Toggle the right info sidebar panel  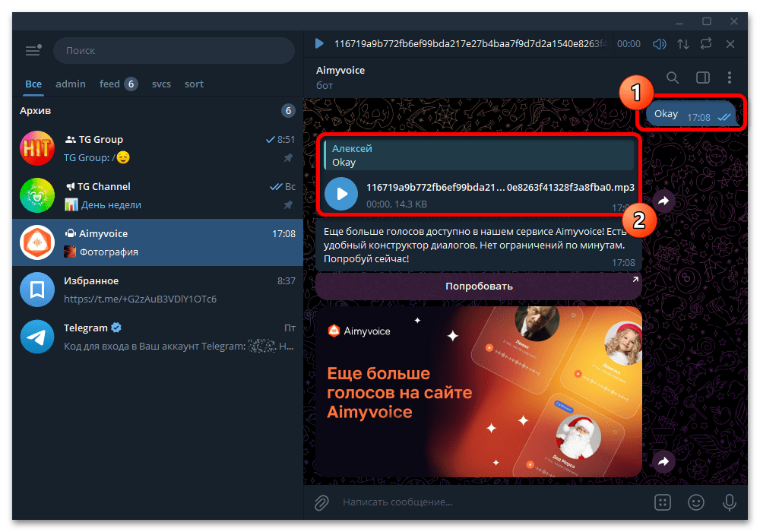click(703, 78)
